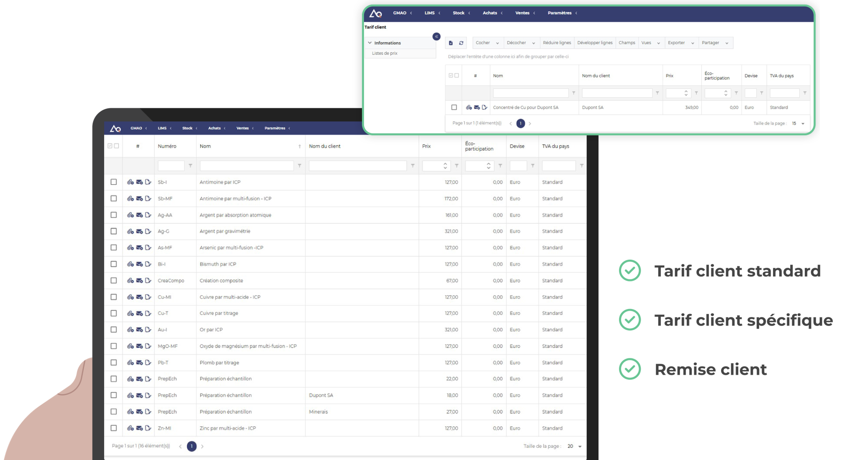
Task: Click the mail icon on the MgO-MF row
Action: 139,346
